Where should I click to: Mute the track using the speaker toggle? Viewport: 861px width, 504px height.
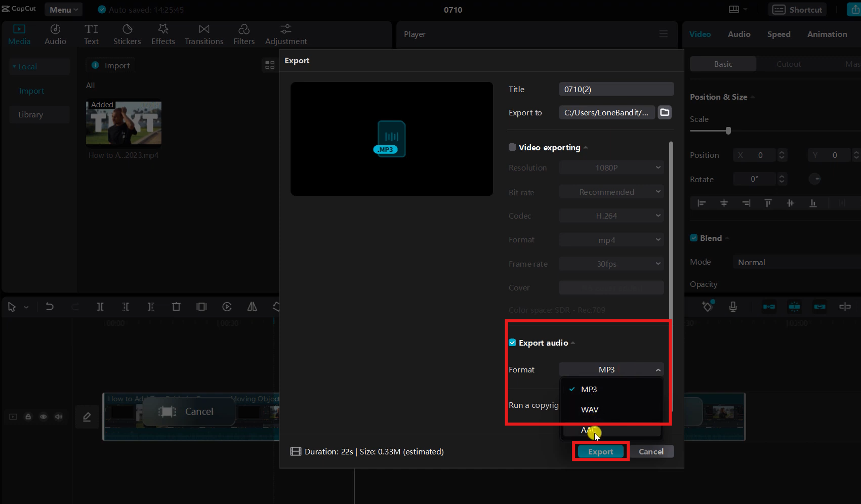click(x=58, y=416)
